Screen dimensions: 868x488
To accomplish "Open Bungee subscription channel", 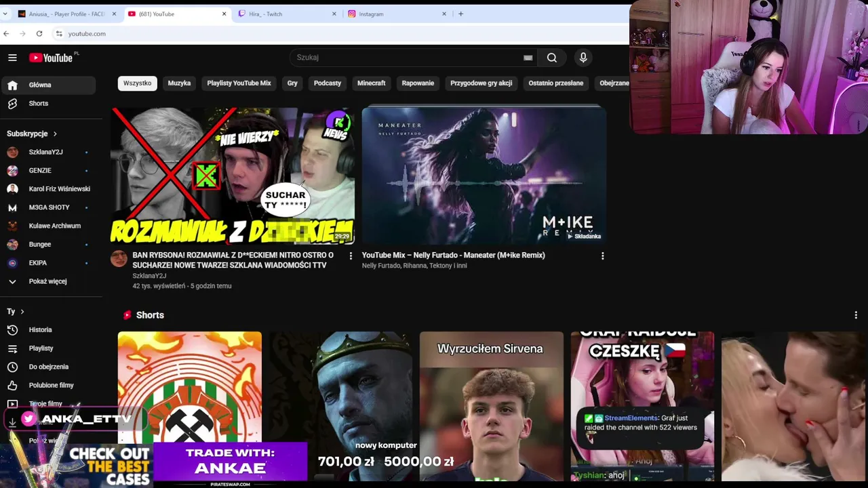I will [x=47, y=244].
